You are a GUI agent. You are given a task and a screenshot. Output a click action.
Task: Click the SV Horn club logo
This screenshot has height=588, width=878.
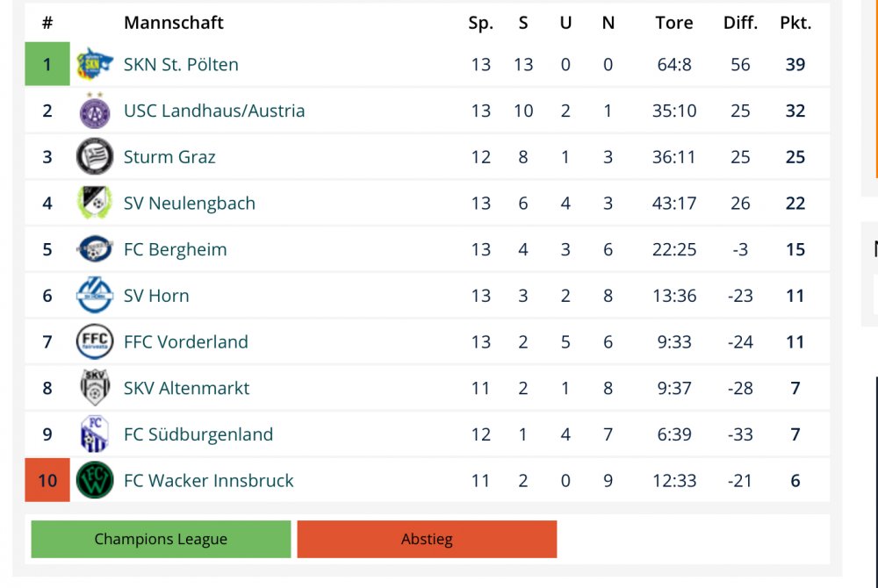point(95,295)
